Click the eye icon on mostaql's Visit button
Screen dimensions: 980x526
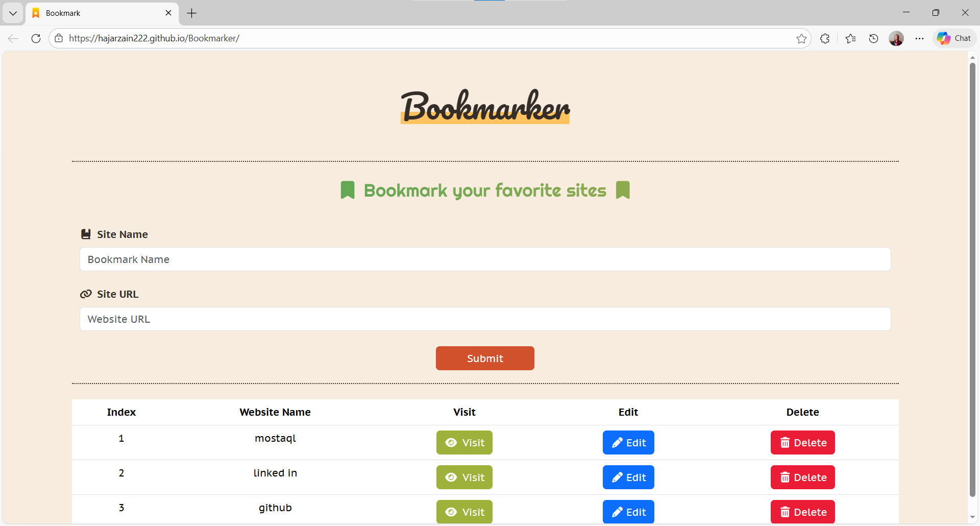point(451,442)
